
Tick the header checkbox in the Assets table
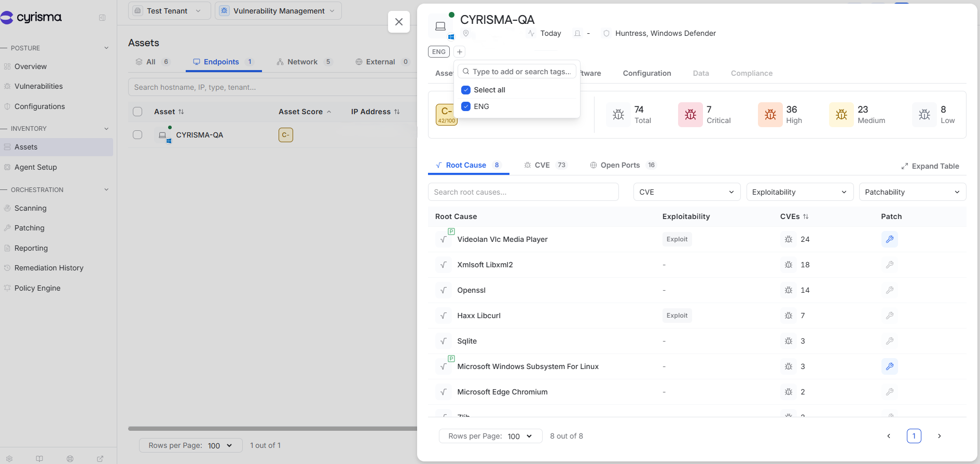137,112
